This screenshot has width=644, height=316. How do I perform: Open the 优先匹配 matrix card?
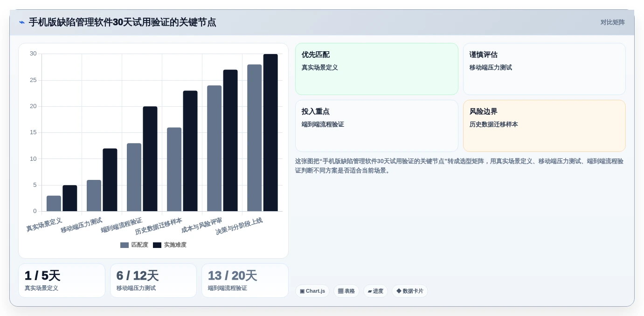tap(377, 69)
